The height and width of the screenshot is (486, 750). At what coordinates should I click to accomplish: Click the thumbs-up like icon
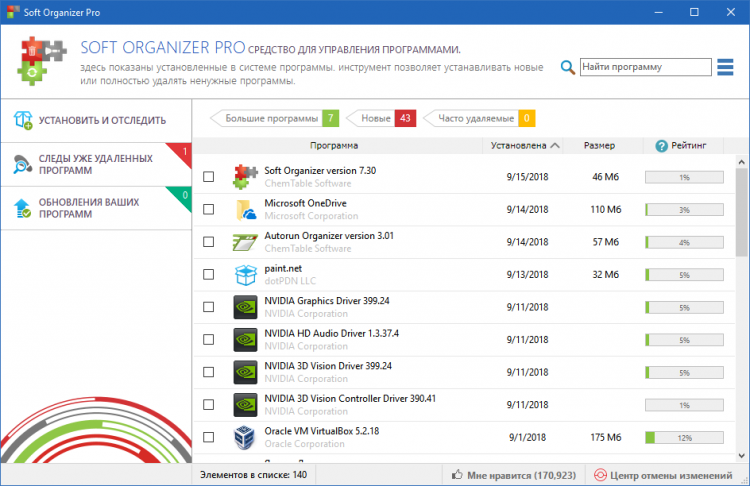(x=457, y=475)
